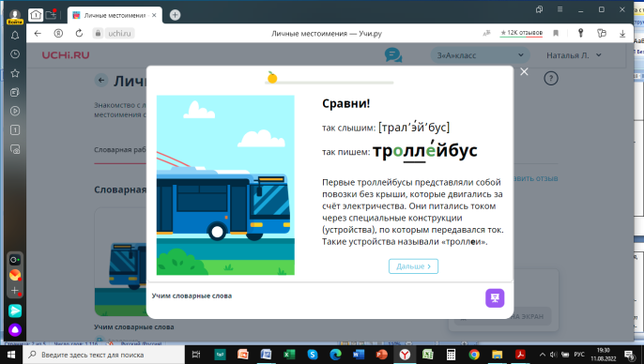
Task: Open history clock icon in sidebar
Action: pos(15,54)
